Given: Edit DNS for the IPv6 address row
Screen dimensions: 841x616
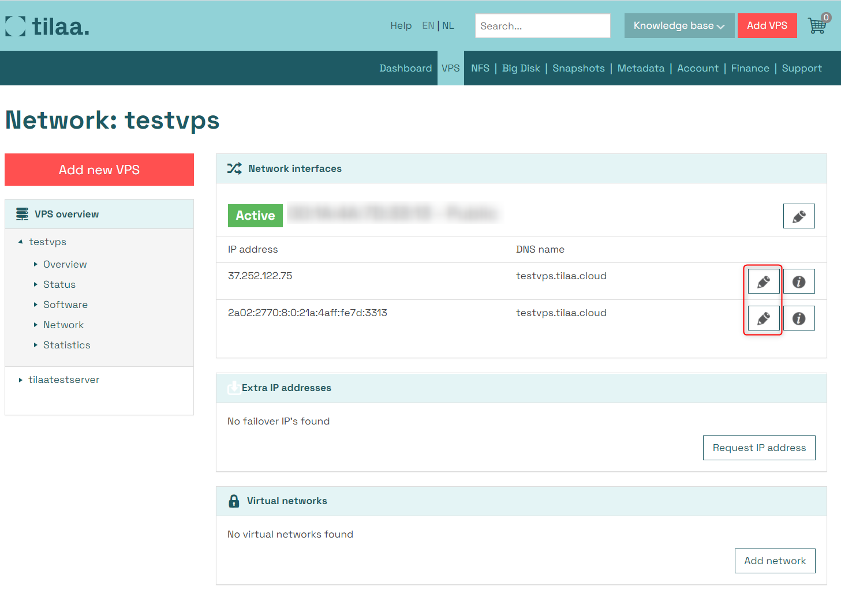Looking at the screenshot, I should pyautogui.click(x=764, y=318).
